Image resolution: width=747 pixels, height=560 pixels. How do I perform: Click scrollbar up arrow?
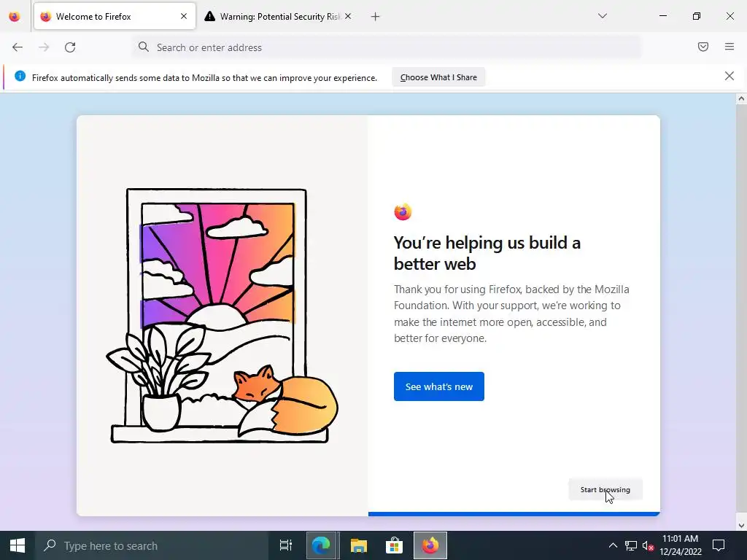click(741, 99)
